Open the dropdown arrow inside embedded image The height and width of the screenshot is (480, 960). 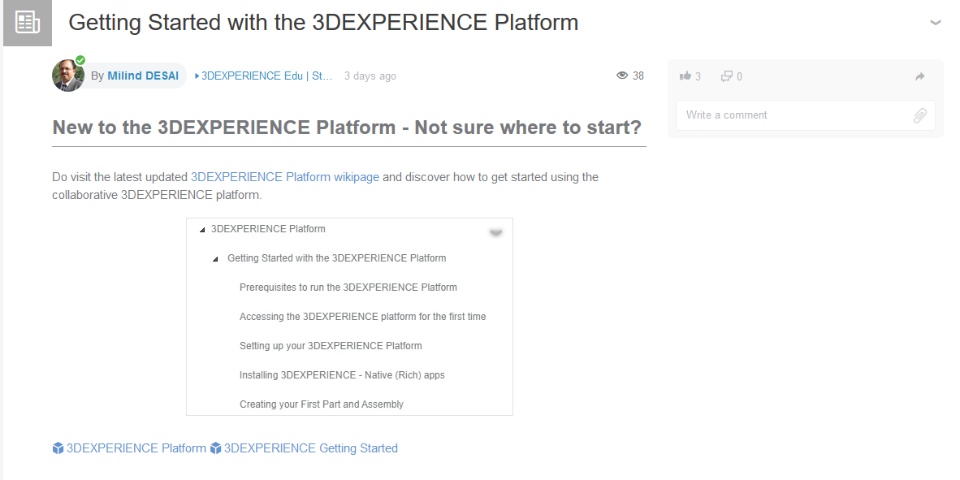click(x=496, y=232)
